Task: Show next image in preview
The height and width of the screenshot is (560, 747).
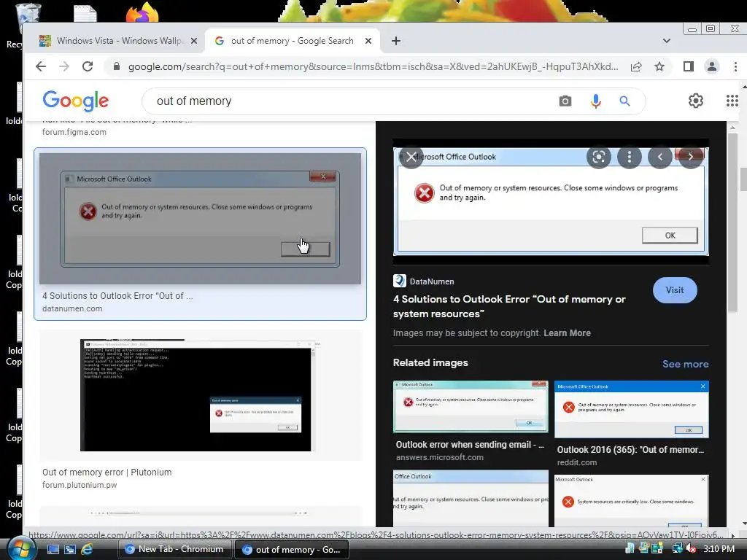Action: click(690, 157)
